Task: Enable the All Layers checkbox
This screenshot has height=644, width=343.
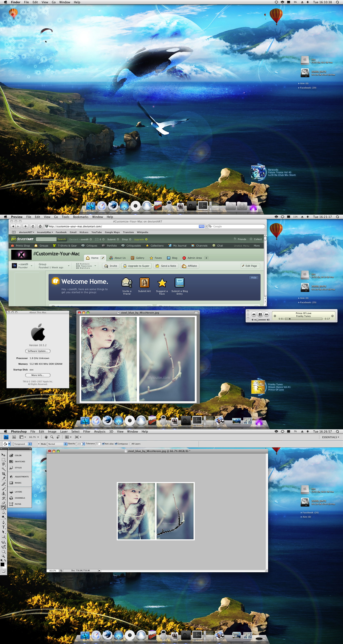Action: [130, 444]
